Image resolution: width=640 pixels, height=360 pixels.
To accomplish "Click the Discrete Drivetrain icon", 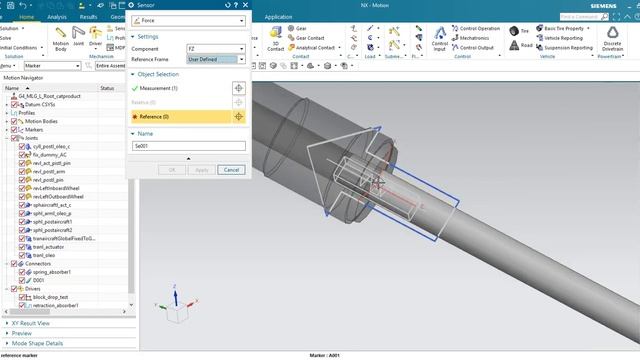I will pyautogui.click(x=612, y=38).
